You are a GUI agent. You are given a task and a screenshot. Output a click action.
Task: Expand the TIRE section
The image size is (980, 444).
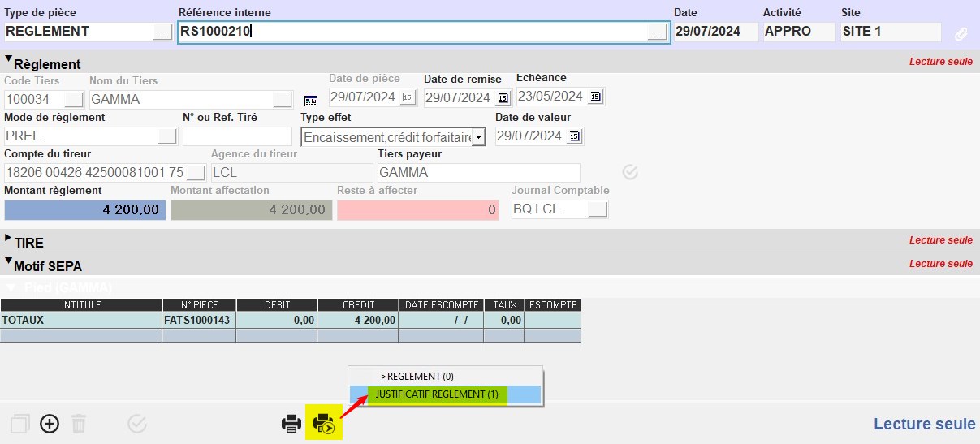tap(9, 240)
